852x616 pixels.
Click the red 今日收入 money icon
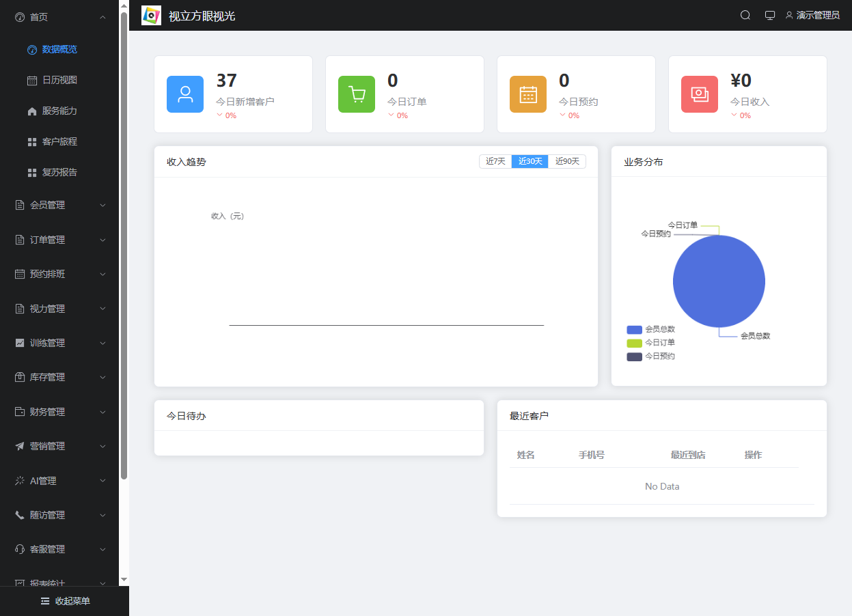click(700, 94)
